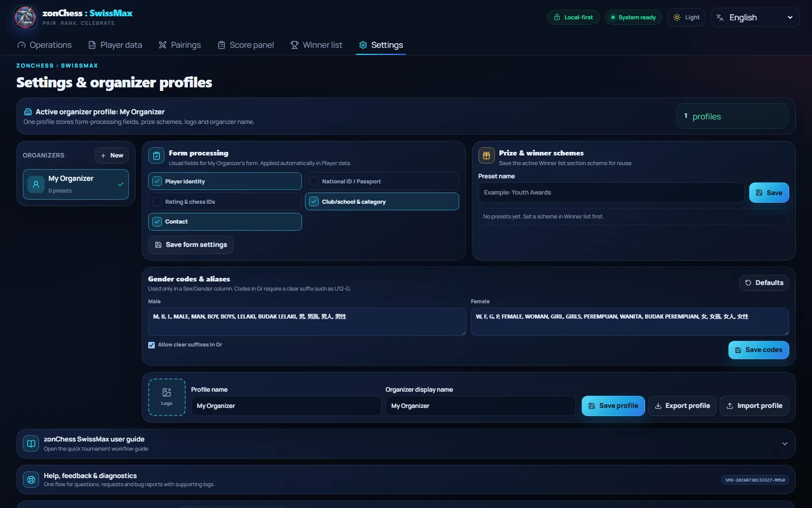Click the sun icon in the Light theme button
The height and width of the screenshot is (508, 812).
point(677,17)
